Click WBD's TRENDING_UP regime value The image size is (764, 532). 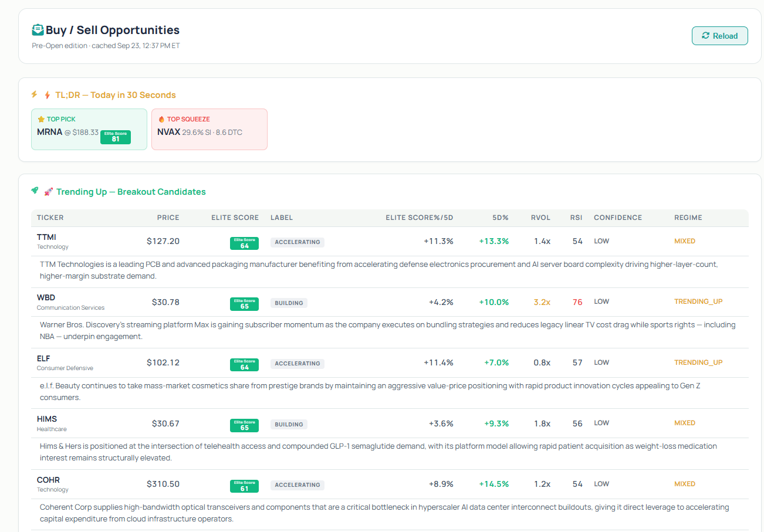tap(698, 301)
